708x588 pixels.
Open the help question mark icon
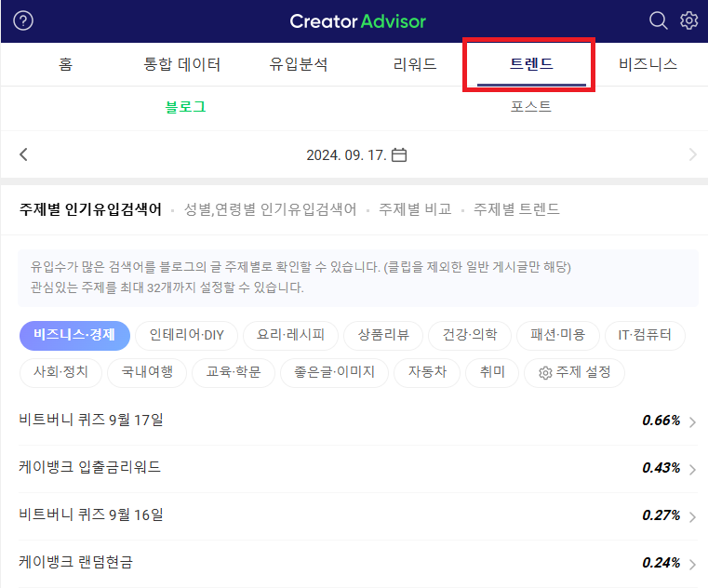[23, 20]
